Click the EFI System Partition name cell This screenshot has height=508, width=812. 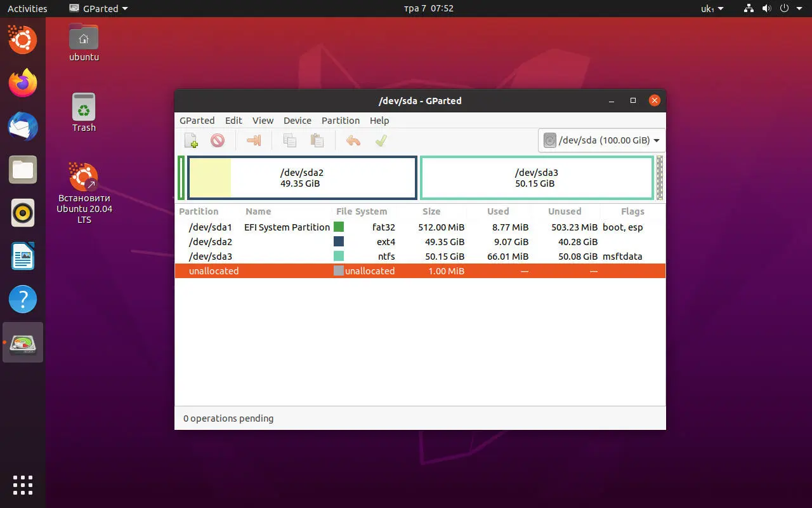point(287,227)
